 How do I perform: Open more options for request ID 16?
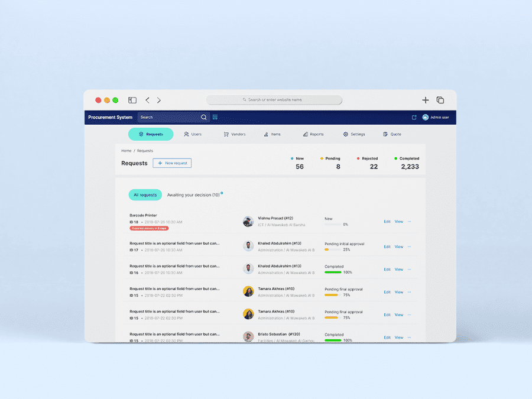click(x=410, y=270)
